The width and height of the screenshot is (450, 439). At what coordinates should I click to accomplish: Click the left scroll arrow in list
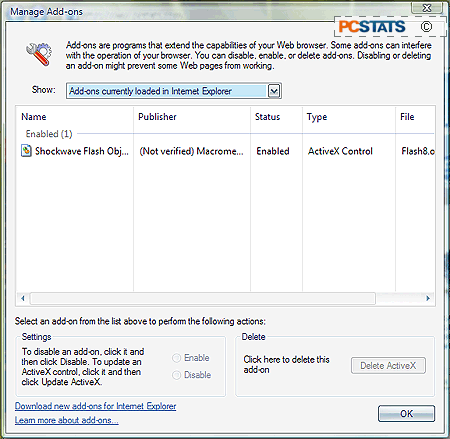(x=23, y=298)
